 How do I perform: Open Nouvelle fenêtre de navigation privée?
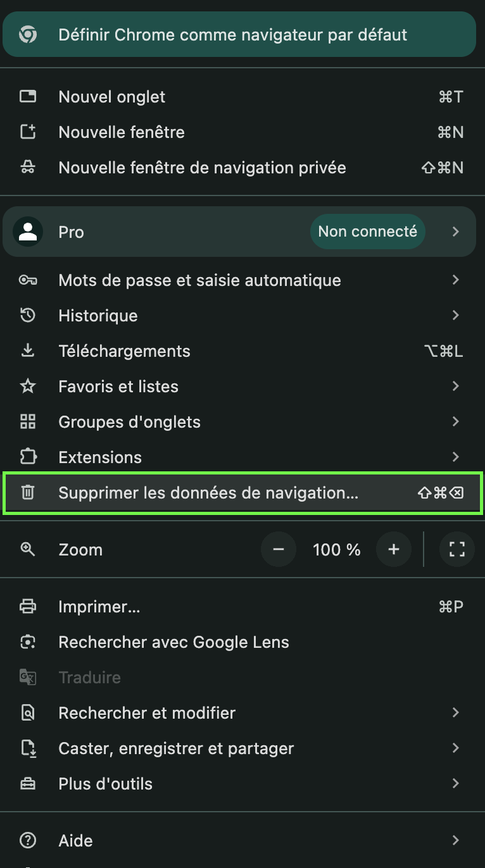(x=202, y=168)
